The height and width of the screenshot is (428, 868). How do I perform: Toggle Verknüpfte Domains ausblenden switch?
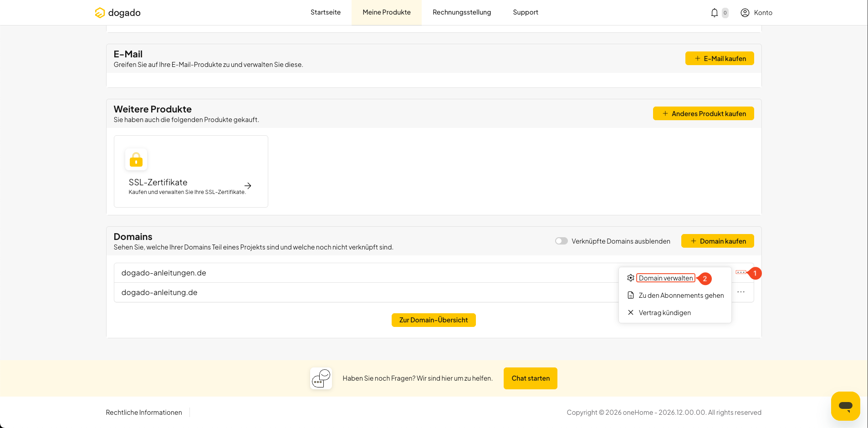coord(561,241)
